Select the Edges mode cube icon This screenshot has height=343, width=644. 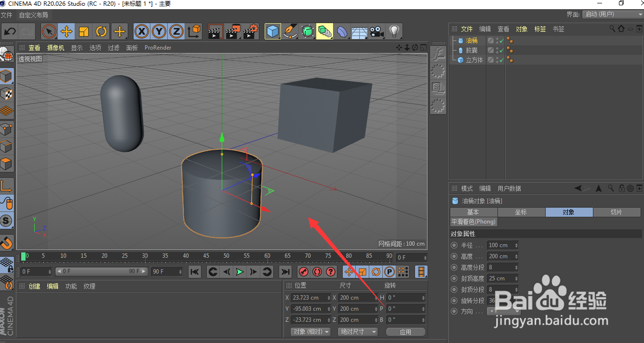click(x=6, y=146)
